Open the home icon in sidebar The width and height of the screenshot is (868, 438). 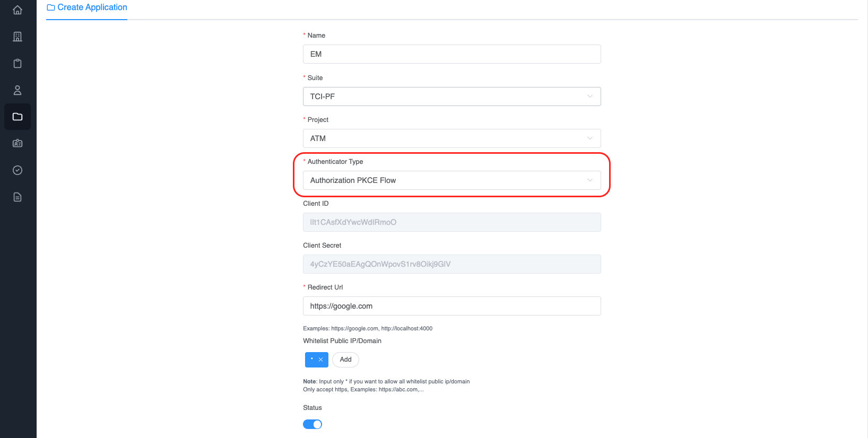18,10
